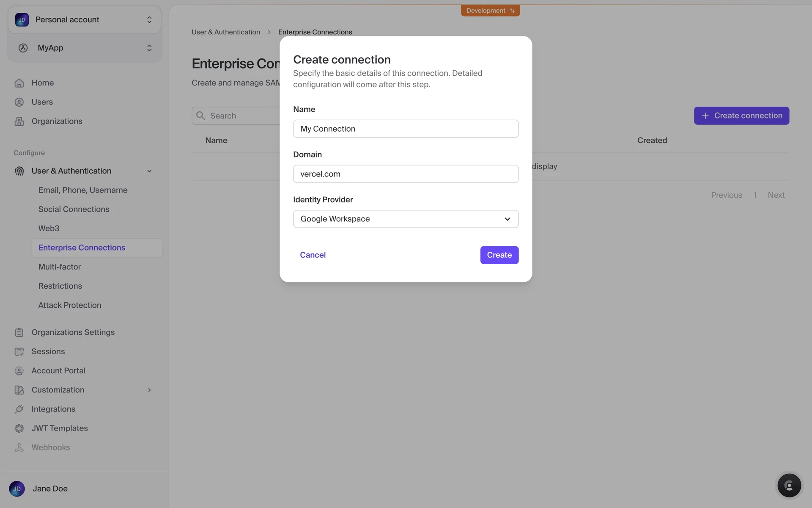Open the Identity Provider dropdown

pos(405,219)
